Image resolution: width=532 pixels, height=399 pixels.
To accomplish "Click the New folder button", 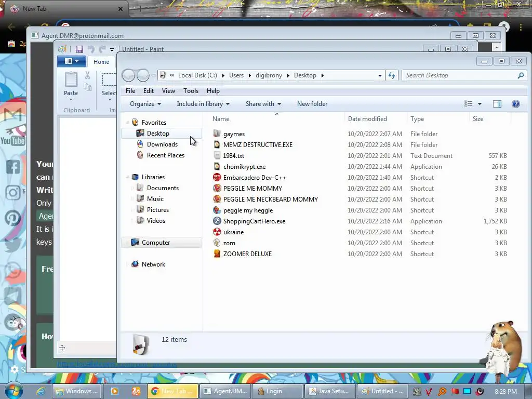I will click(312, 104).
